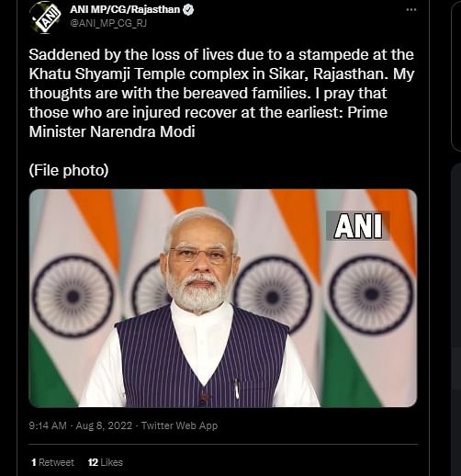Viewport: 461px width, 476px height.
Task: Click the pen in the vest pocket
Action: pos(236,389)
